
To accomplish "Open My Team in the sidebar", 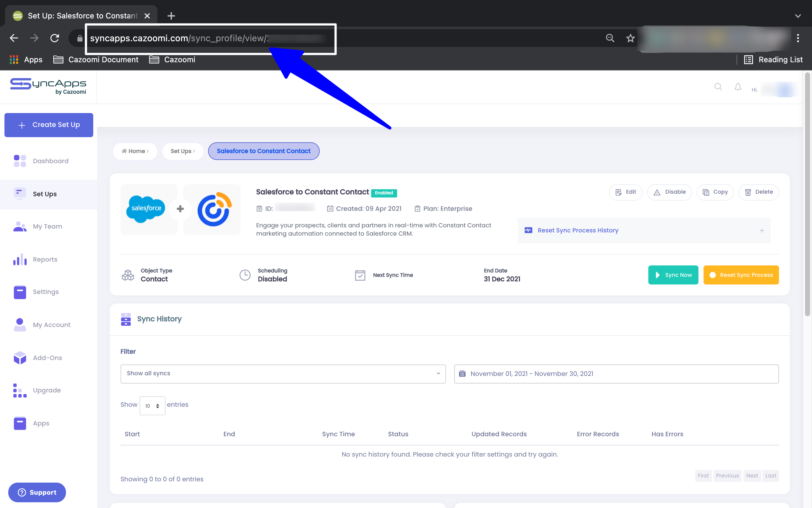I will [49, 226].
